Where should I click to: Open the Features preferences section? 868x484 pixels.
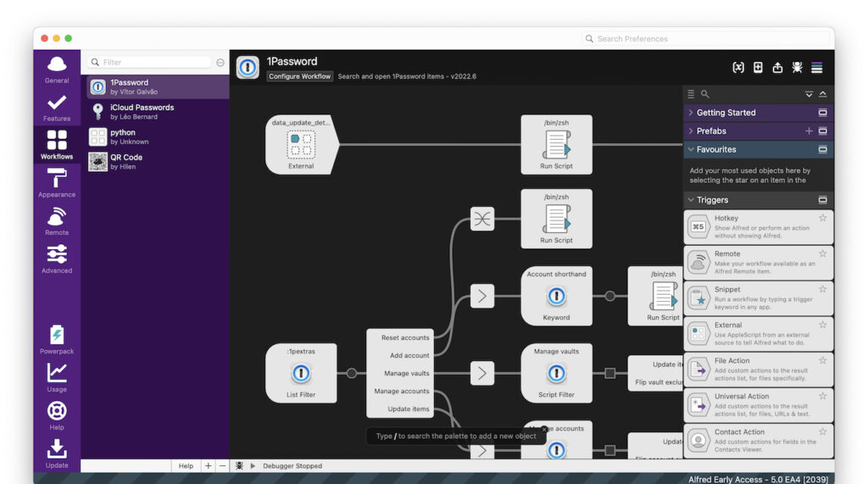click(x=57, y=108)
